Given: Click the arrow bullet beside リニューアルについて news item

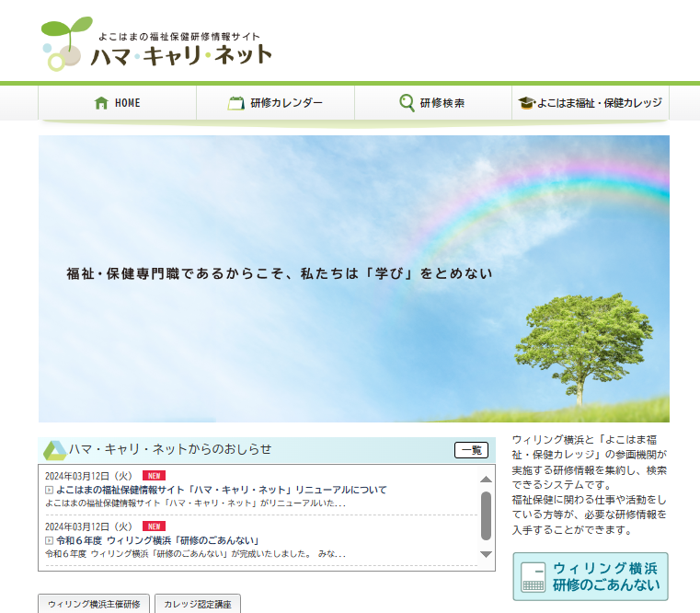Looking at the screenshot, I should (x=49, y=491).
